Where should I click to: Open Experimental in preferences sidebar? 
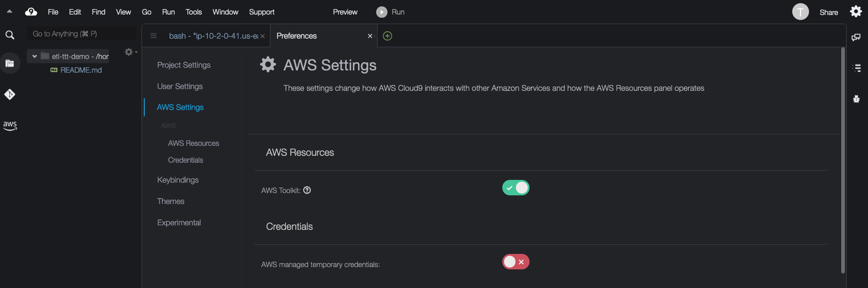[179, 223]
